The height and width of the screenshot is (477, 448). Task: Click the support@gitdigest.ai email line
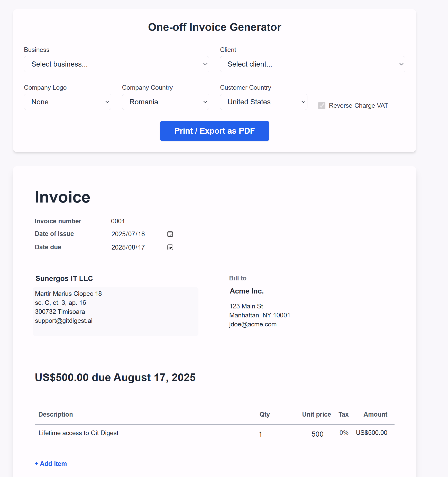tap(64, 321)
